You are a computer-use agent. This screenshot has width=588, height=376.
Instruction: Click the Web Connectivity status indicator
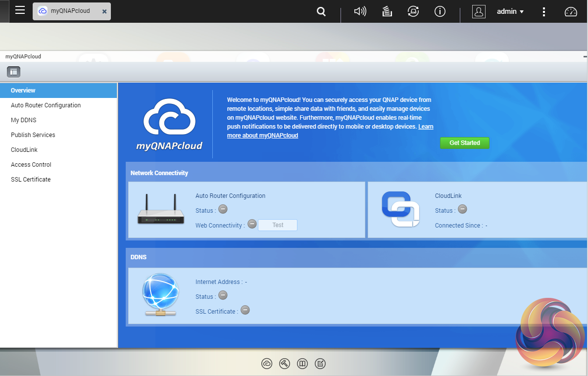pyautogui.click(x=252, y=224)
